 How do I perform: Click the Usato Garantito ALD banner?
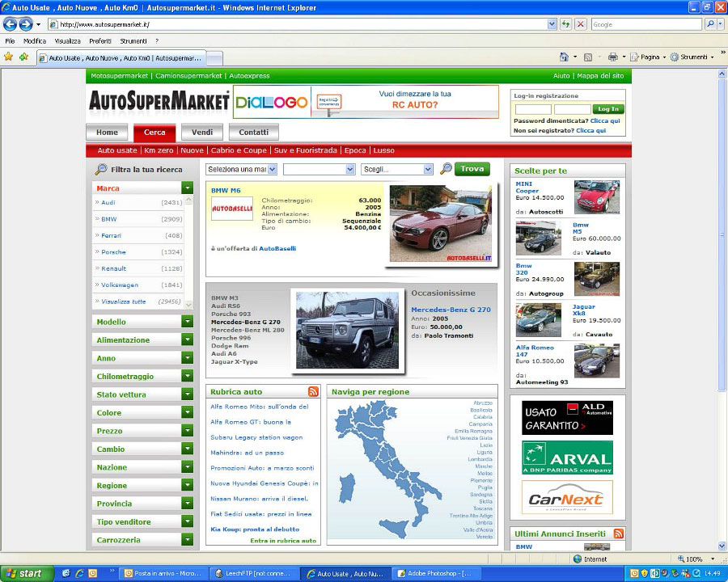[567, 418]
